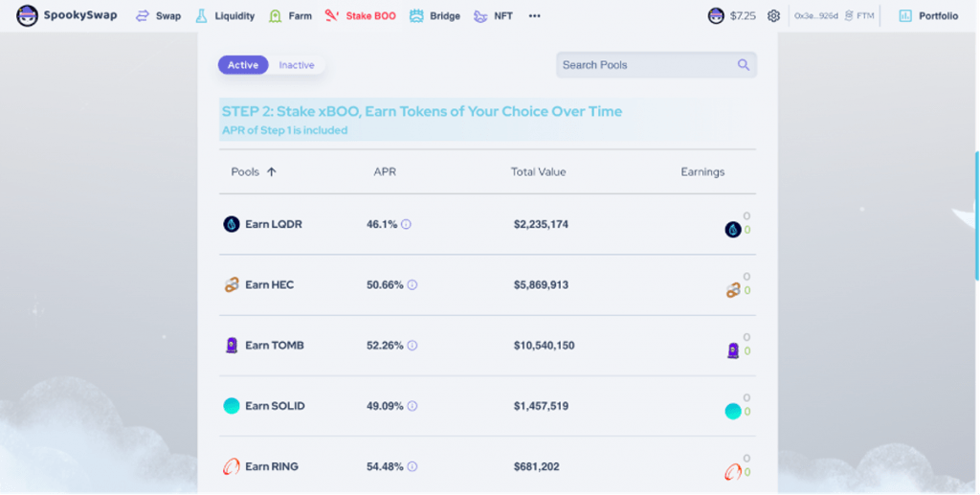Click APR of Step 1 is included text

point(284,130)
